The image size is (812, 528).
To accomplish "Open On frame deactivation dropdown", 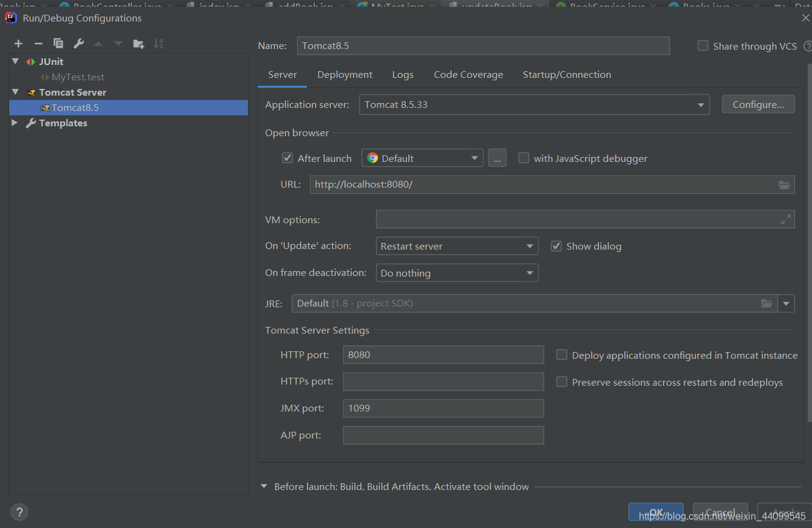I will [x=457, y=273].
